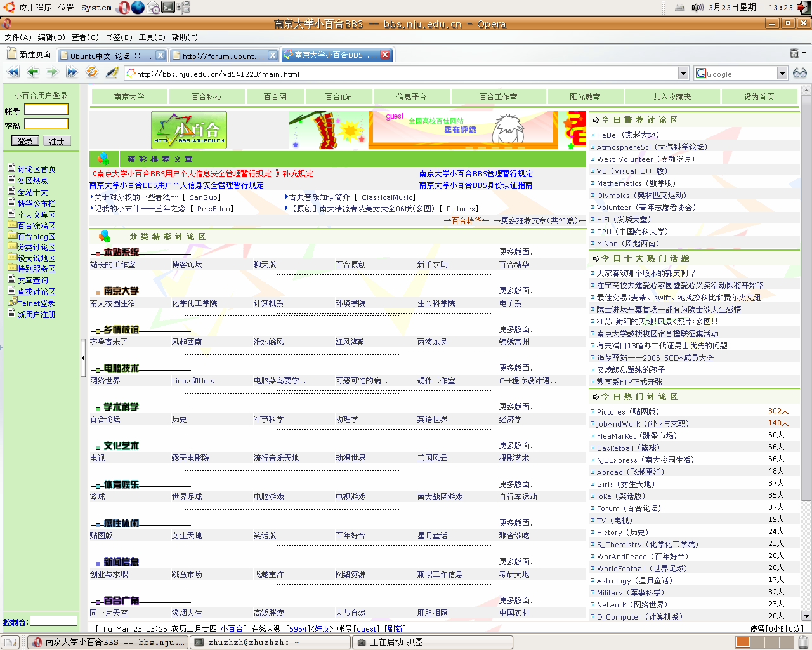Screen dimensions: 812x650
Task: Open the 应用程序 system menu
Action: pyautogui.click(x=35, y=8)
